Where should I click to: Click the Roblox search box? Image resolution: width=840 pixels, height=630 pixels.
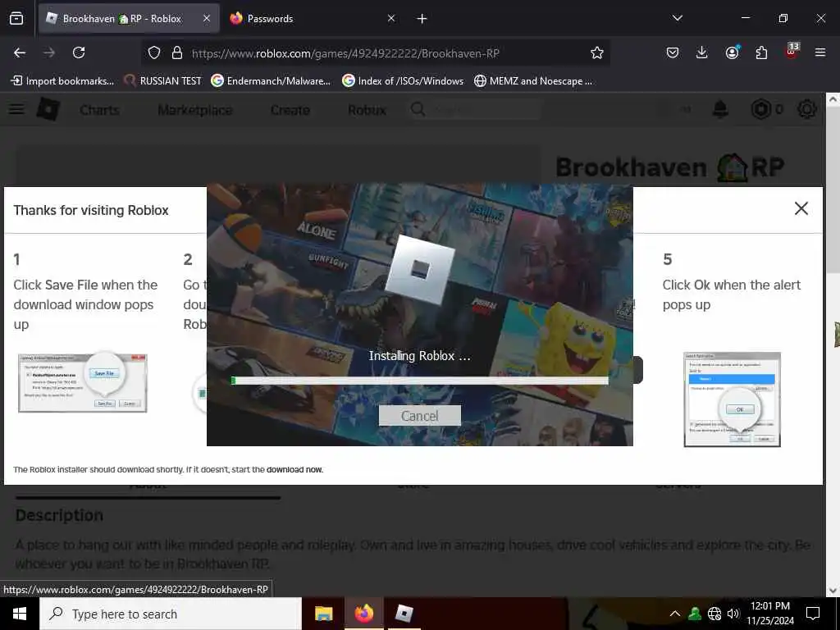(474, 110)
